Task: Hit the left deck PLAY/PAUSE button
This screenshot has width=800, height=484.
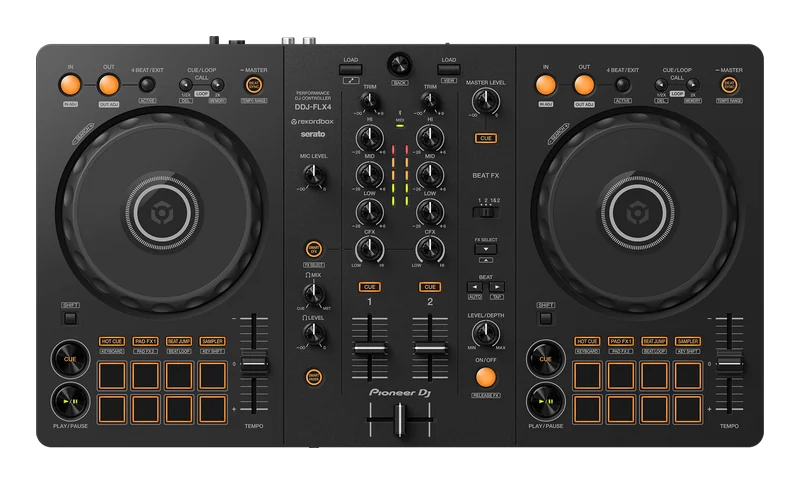Action: click(70, 401)
